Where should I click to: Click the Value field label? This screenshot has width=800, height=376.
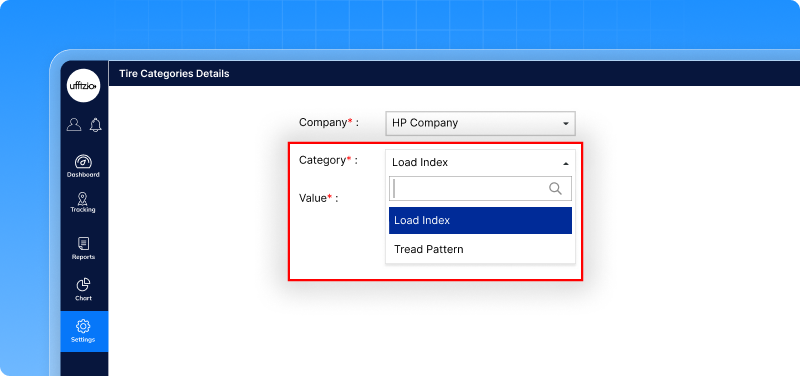click(318, 198)
